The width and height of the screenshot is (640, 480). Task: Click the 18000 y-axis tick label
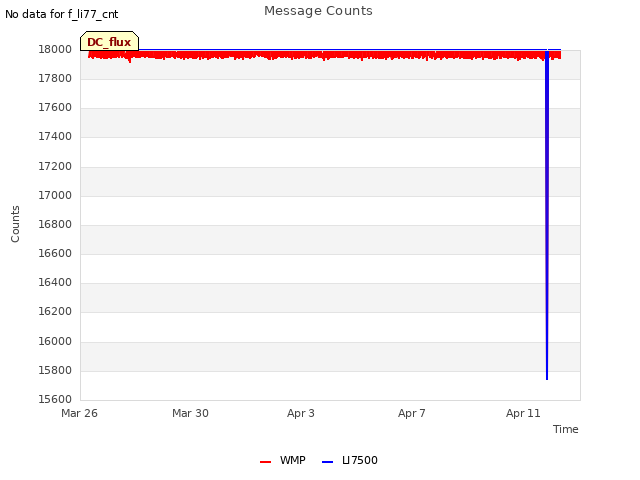pos(55,49)
